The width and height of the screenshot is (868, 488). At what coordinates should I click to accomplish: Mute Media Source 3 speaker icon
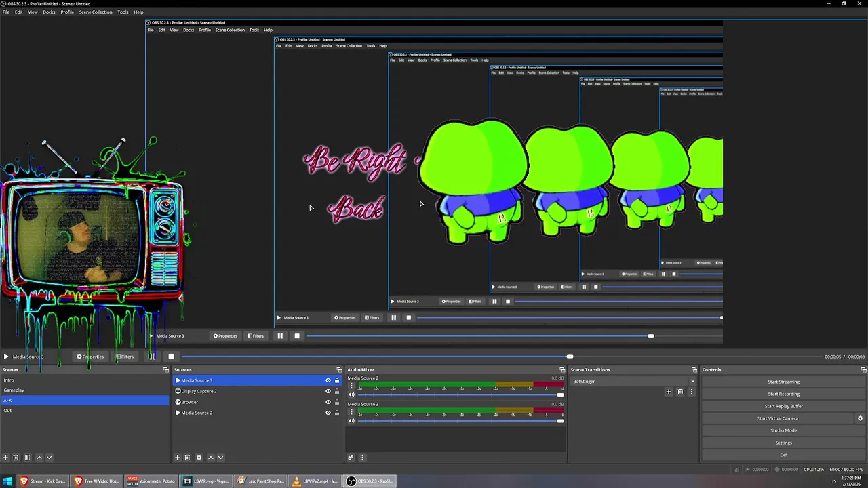tap(351, 421)
